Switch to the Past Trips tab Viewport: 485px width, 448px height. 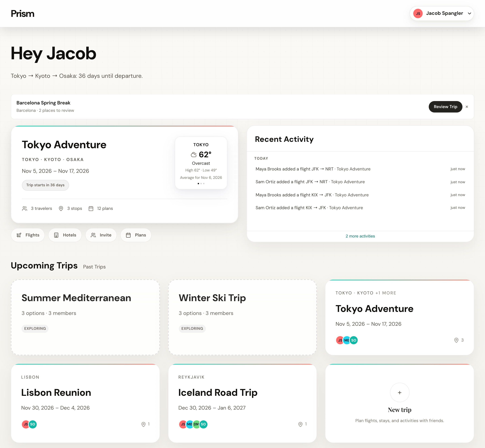(94, 267)
